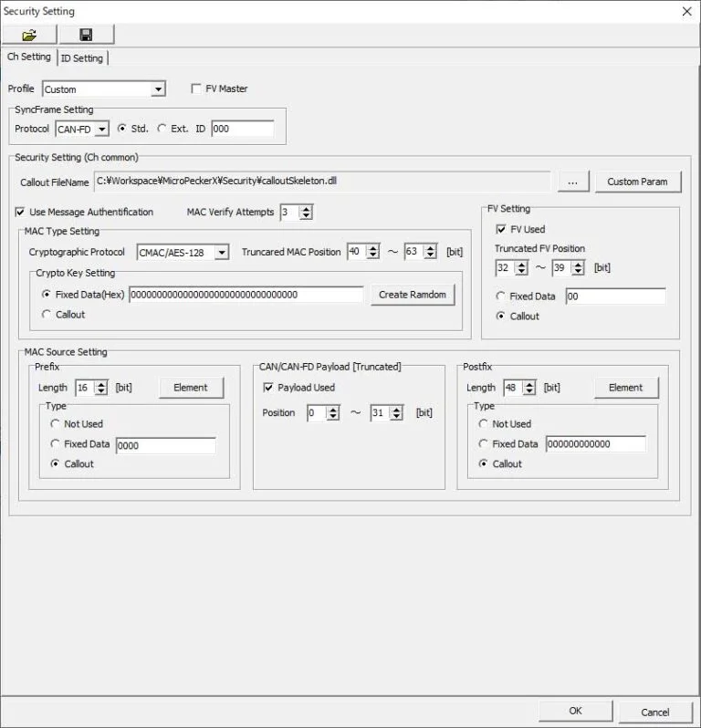
Task: Increase the MAC Verify Attempts spinner
Action: [306, 208]
